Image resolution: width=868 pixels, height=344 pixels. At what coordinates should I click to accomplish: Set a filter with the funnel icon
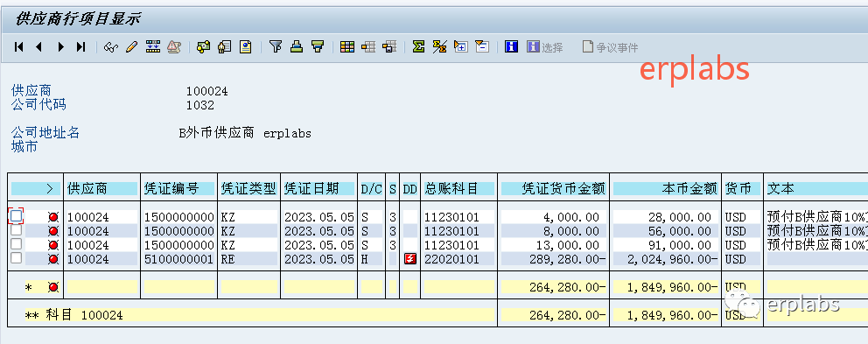[x=275, y=47]
